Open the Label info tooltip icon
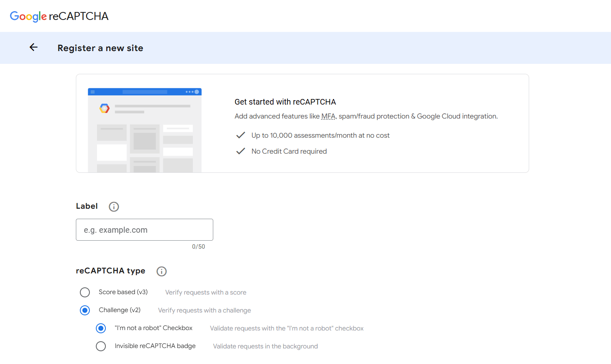The height and width of the screenshot is (364, 611). (114, 206)
